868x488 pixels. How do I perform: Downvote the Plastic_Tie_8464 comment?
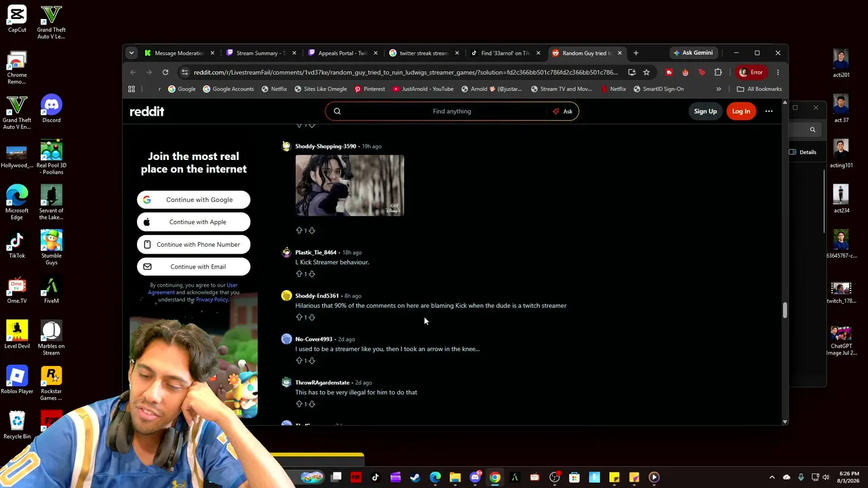(312, 274)
